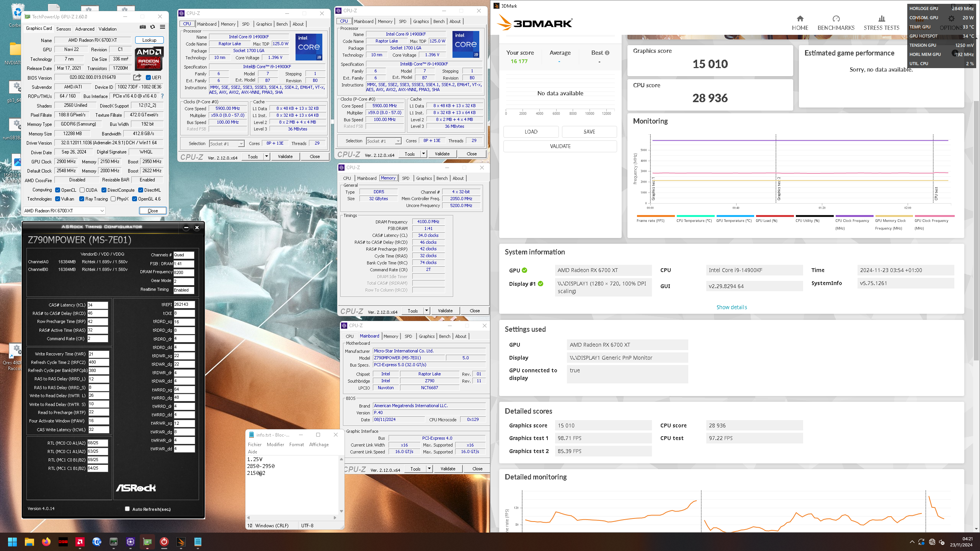Click the GPU-Z refresh icon
This screenshot has height=551, width=980.
pyautogui.click(x=152, y=27)
